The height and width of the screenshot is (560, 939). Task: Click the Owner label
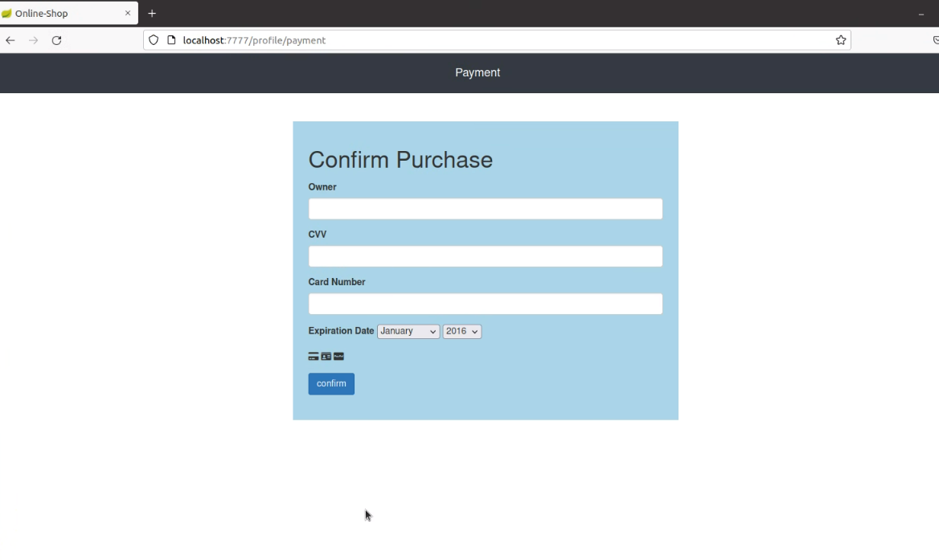click(x=322, y=187)
